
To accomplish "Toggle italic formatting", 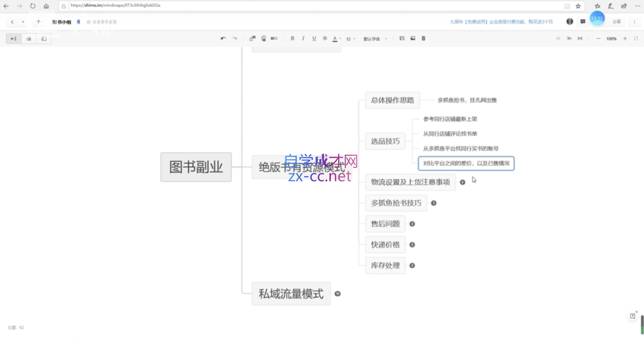I will (303, 39).
